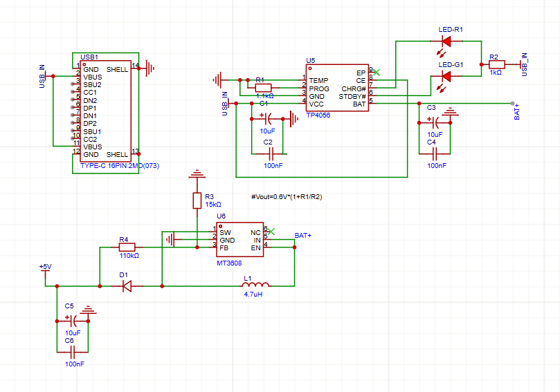The height and width of the screenshot is (392, 560).
Task: Click the no-connect X on TP4056 EP pin
Action: coord(377,72)
